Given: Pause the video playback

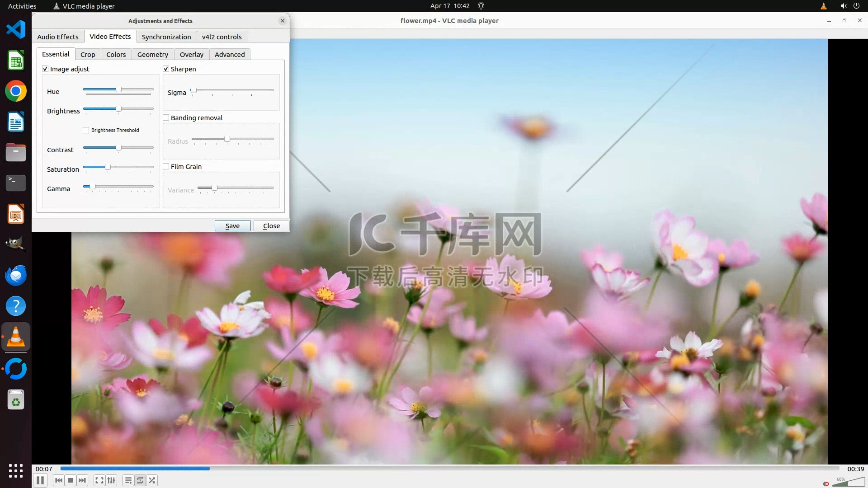Looking at the screenshot, I should 40,480.
